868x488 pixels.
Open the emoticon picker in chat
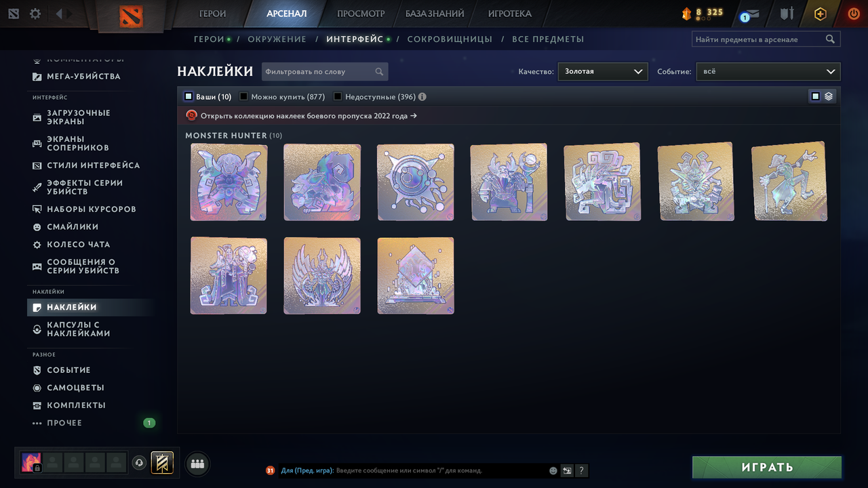coord(553,470)
